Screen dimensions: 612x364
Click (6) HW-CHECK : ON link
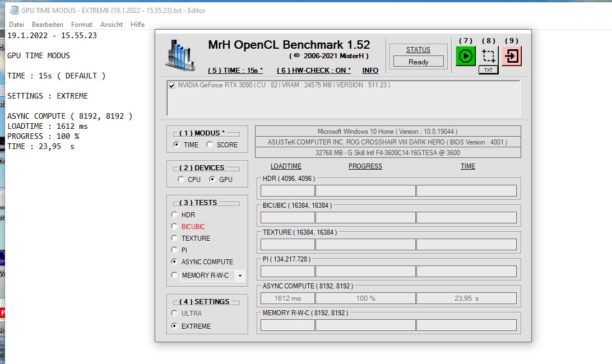314,70
